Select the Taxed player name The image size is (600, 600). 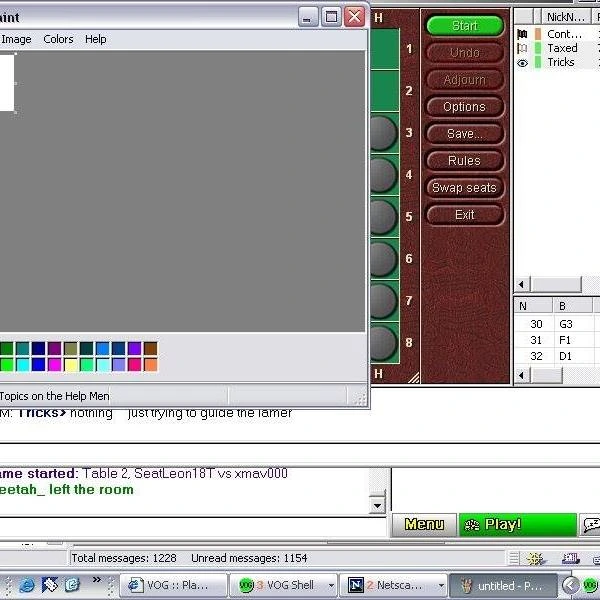(x=562, y=48)
